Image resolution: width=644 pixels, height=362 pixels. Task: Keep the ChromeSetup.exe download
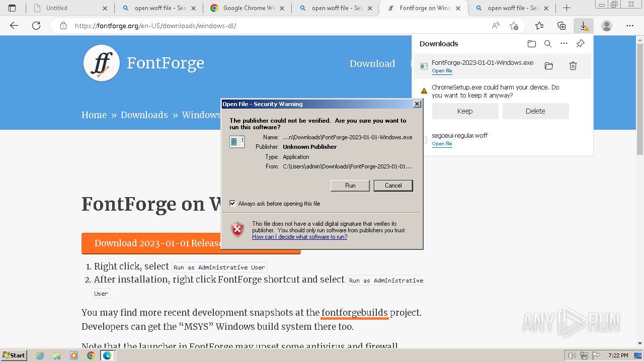point(465,111)
